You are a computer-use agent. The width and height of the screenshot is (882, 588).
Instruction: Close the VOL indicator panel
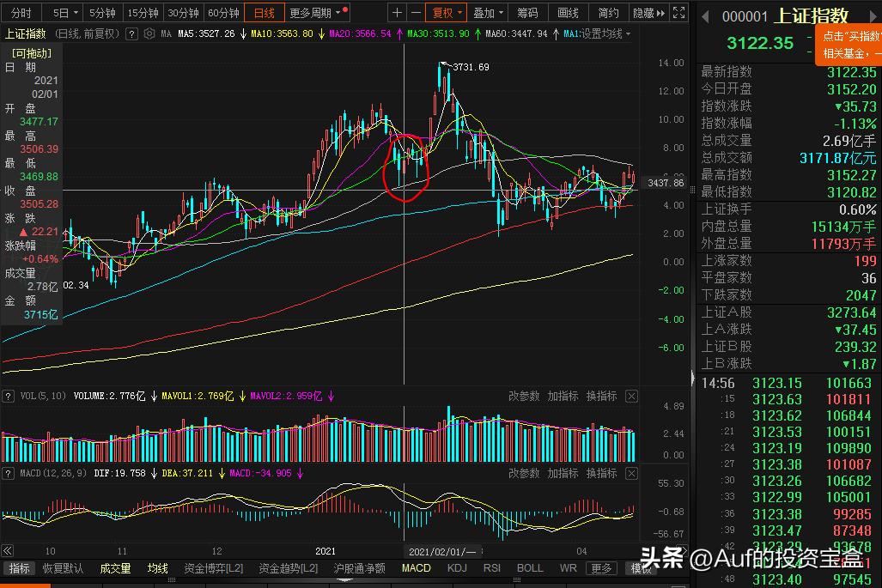click(632, 397)
